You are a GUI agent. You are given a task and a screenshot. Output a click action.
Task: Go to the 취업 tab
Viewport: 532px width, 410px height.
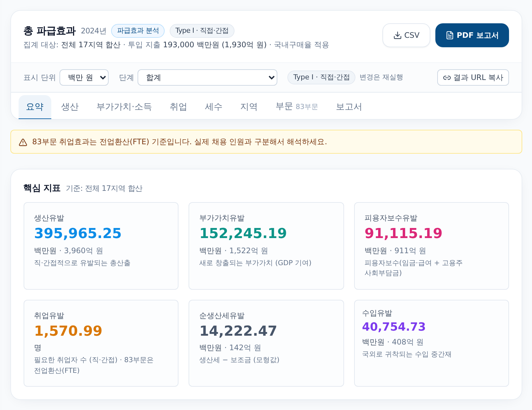[x=178, y=107]
